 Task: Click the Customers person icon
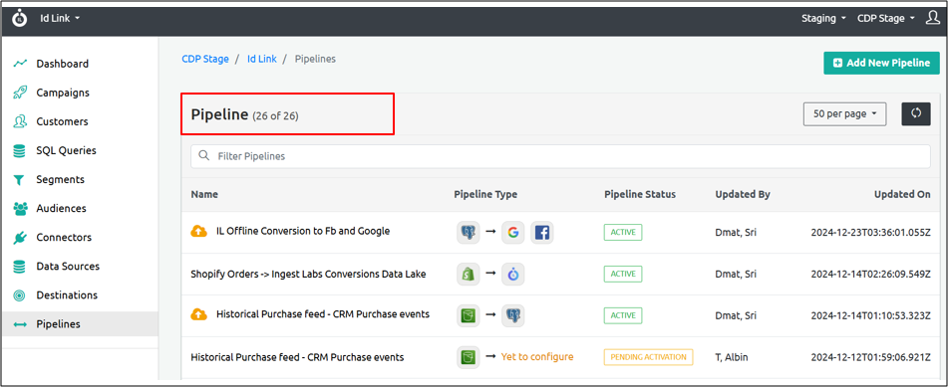click(20, 122)
